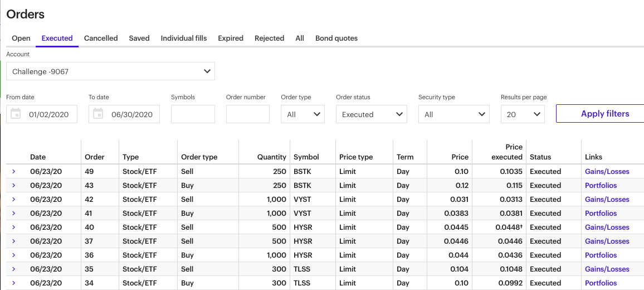Open Gains/Losses link for order 49
This screenshot has width=644, height=290.
point(607,172)
